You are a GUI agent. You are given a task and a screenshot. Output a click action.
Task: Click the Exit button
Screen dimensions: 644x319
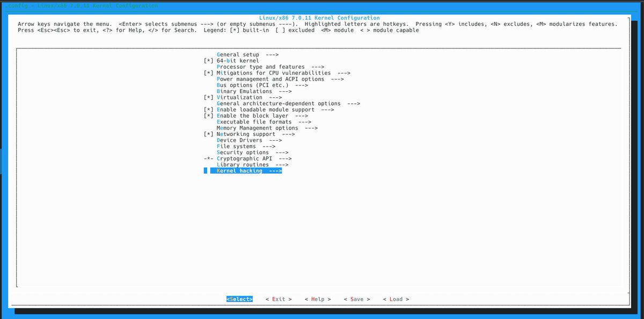[279, 299]
